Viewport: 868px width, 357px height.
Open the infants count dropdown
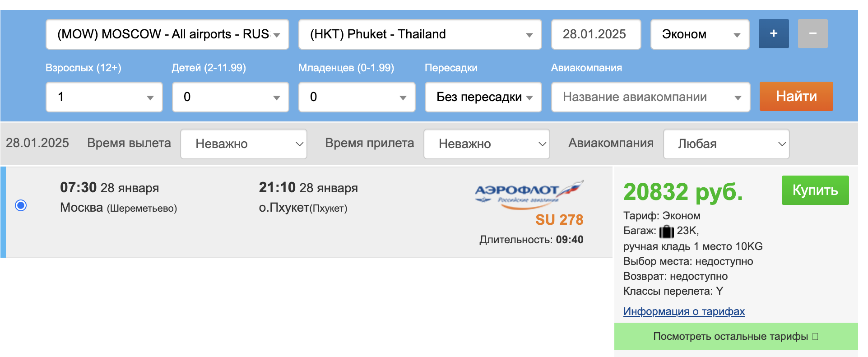[x=357, y=97]
